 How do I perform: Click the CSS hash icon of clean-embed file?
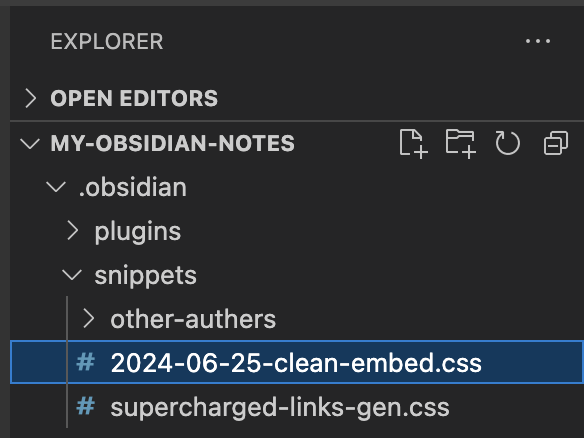(85, 362)
